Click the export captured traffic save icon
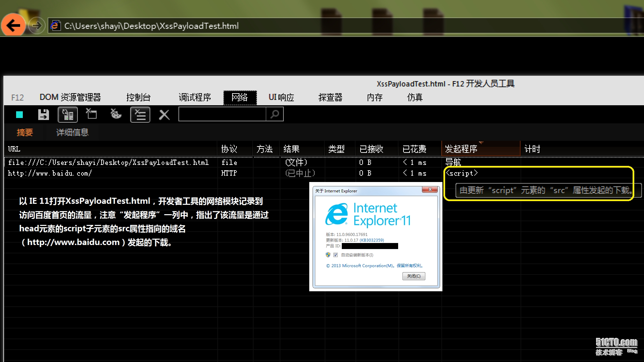 [x=43, y=115]
